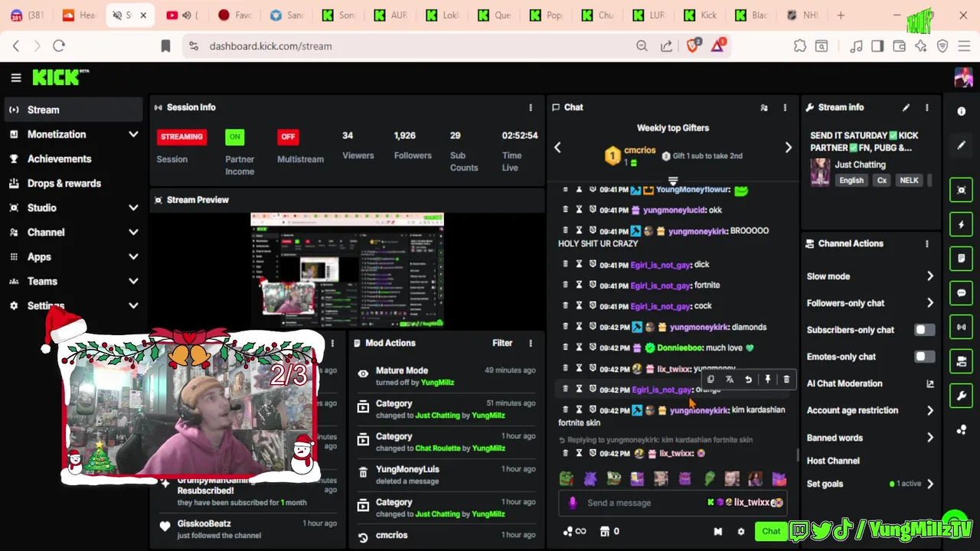This screenshot has width=980, height=551.
Task: Toggle Emotes-only chat switch
Action: (924, 357)
